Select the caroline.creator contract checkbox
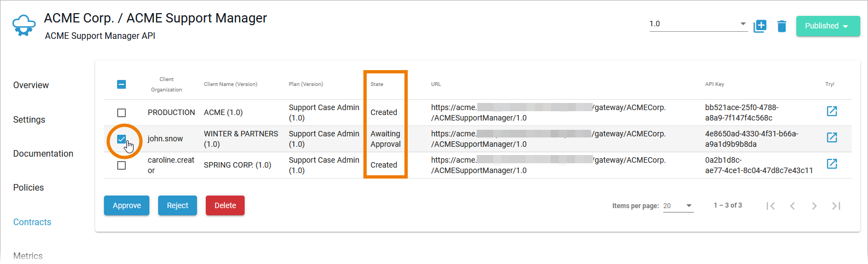Image resolution: width=868 pixels, height=264 pixels. [121, 165]
